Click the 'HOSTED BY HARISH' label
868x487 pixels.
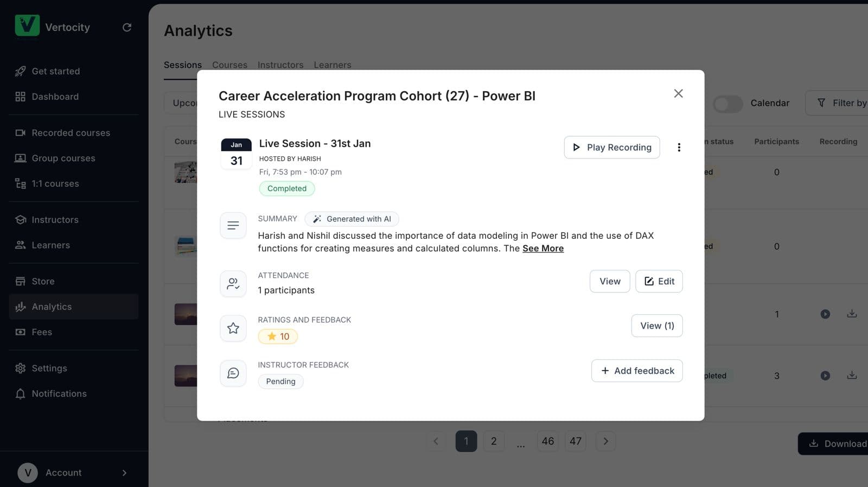click(x=290, y=159)
